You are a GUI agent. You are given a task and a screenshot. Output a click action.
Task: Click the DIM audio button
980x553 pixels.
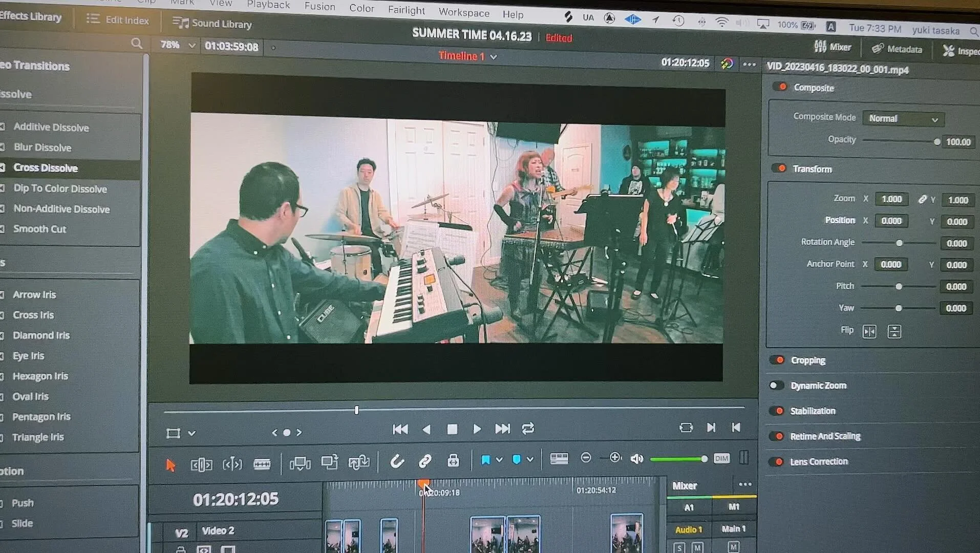point(721,458)
